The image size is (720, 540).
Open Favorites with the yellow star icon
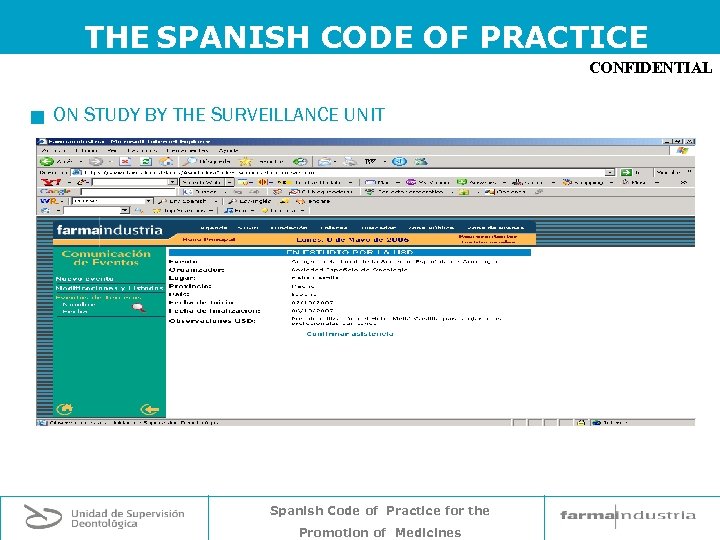pos(246,162)
